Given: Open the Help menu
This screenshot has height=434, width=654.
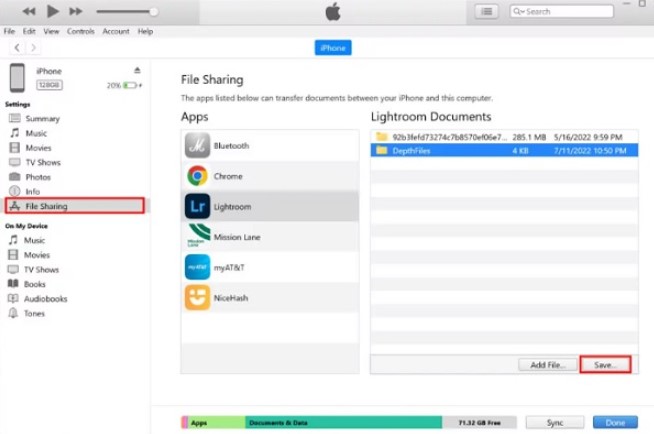Looking at the screenshot, I should pos(145,31).
